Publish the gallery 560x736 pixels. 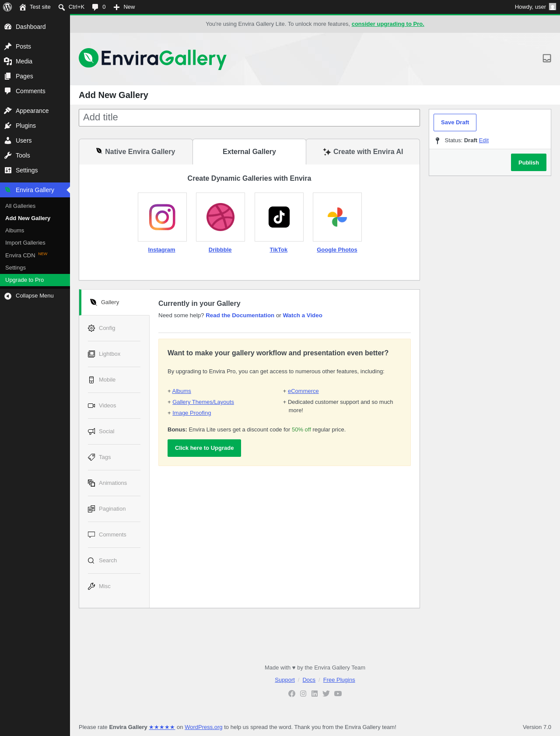[528, 162]
